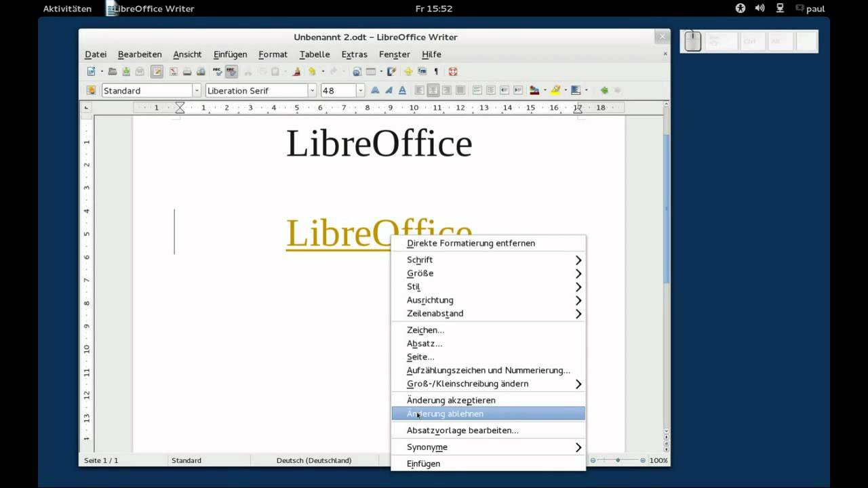Click the Increase Indent icon

pyautogui.click(x=518, y=90)
